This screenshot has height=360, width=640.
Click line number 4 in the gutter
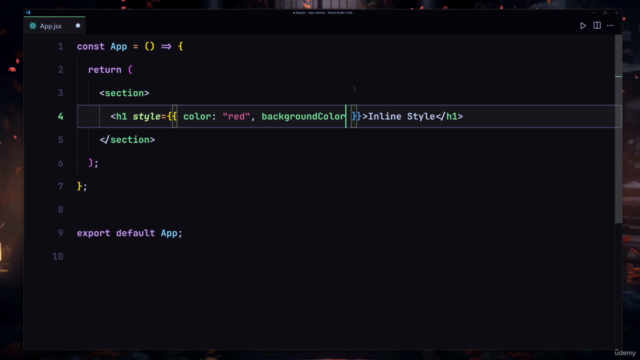(x=60, y=116)
